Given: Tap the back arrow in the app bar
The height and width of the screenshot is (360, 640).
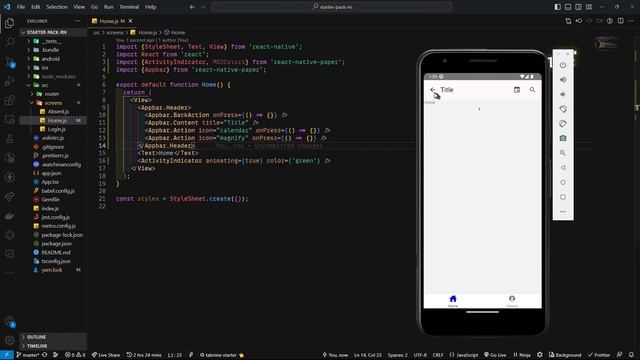Looking at the screenshot, I should click(x=433, y=90).
